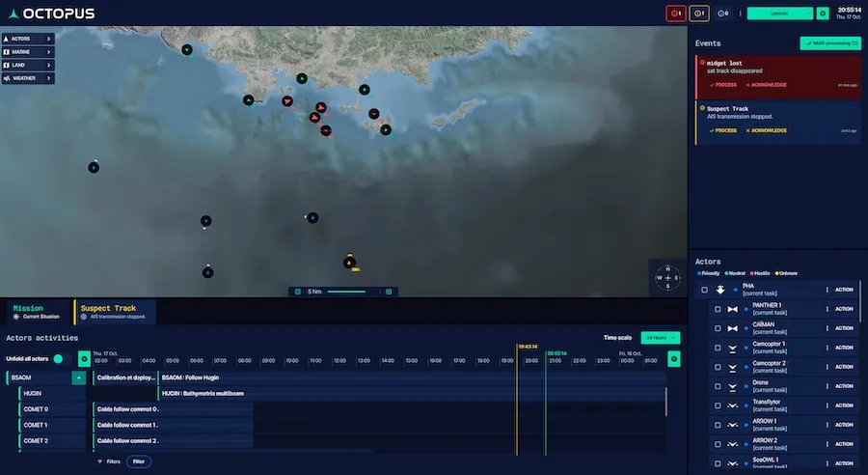Click the timeline forward button beside 01:00
868x475 pixels.
tap(674, 359)
